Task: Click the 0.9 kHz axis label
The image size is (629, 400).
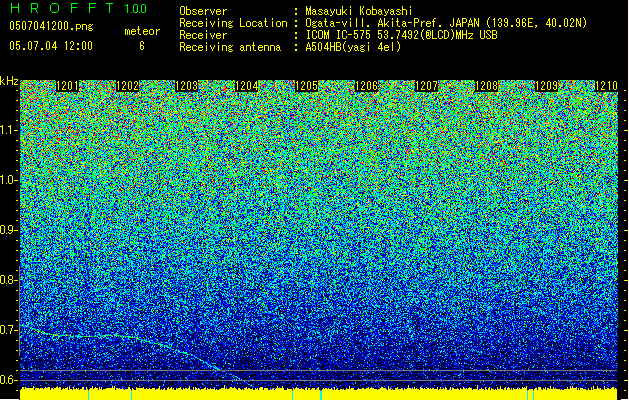Action: [8, 230]
